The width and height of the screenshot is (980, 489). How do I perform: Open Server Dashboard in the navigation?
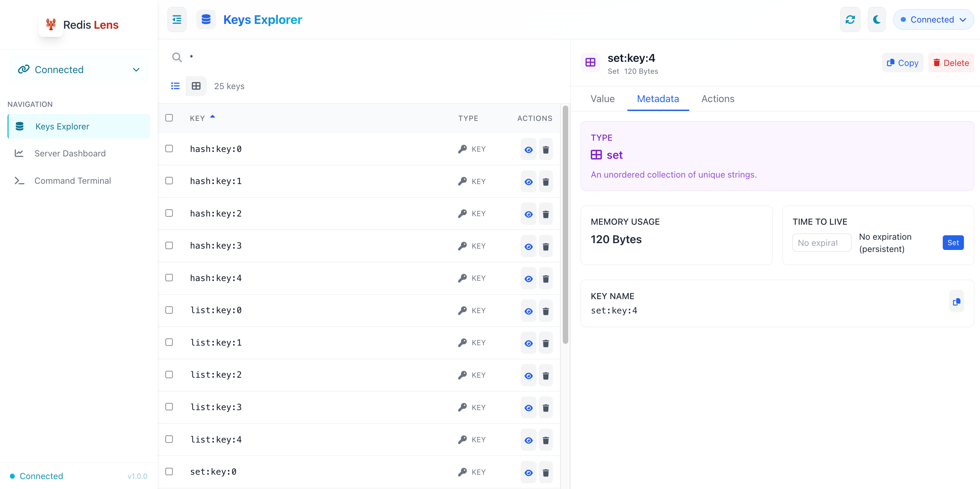(x=79, y=153)
